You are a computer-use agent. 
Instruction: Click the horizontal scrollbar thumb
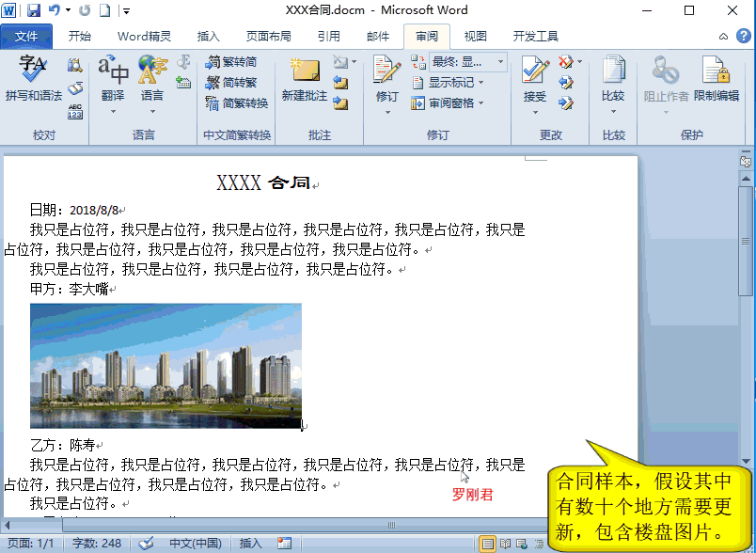pyautogui.click(x=391, y=525)
